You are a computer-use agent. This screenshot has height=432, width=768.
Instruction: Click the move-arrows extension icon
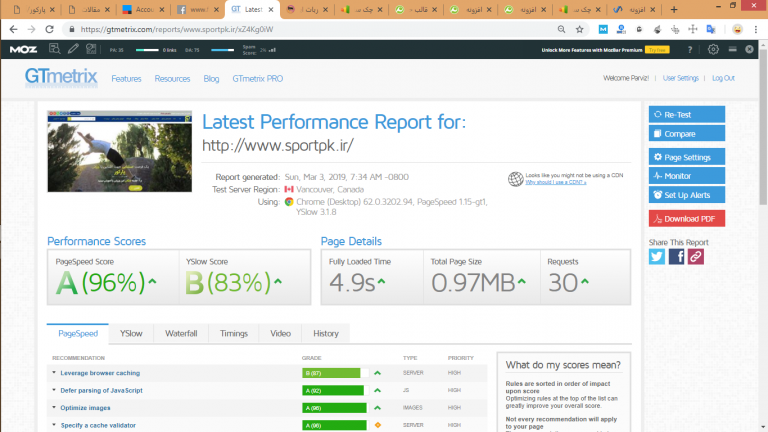coord(693,29)
